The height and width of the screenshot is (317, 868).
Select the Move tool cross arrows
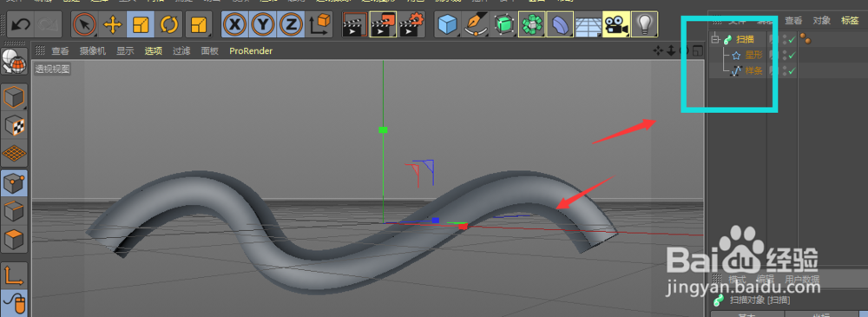[112, 24]
